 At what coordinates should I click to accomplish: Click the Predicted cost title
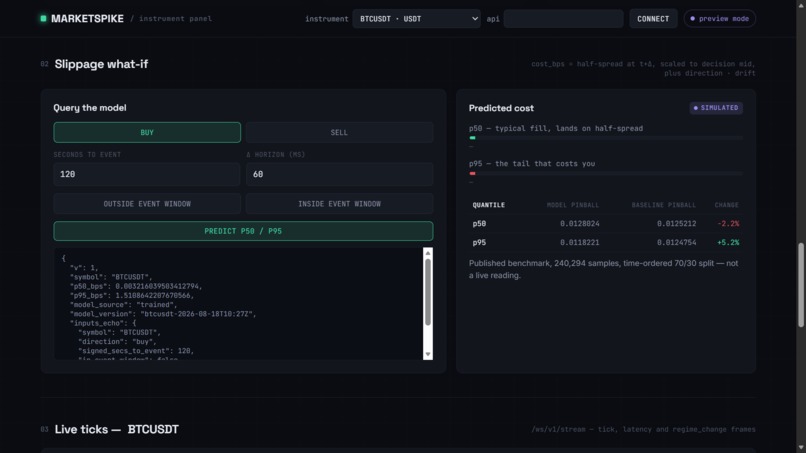pos(501,108)
